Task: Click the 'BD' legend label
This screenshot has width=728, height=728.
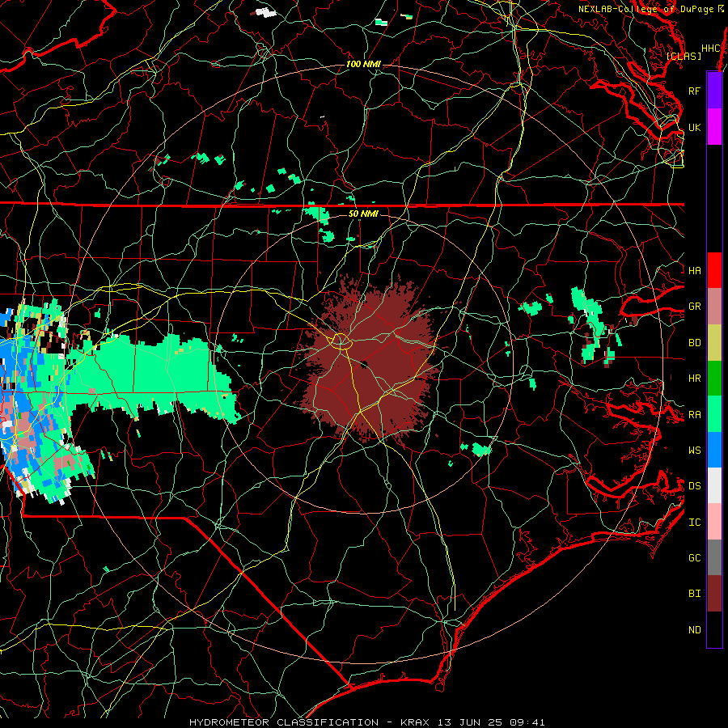Action: (694, 343)
